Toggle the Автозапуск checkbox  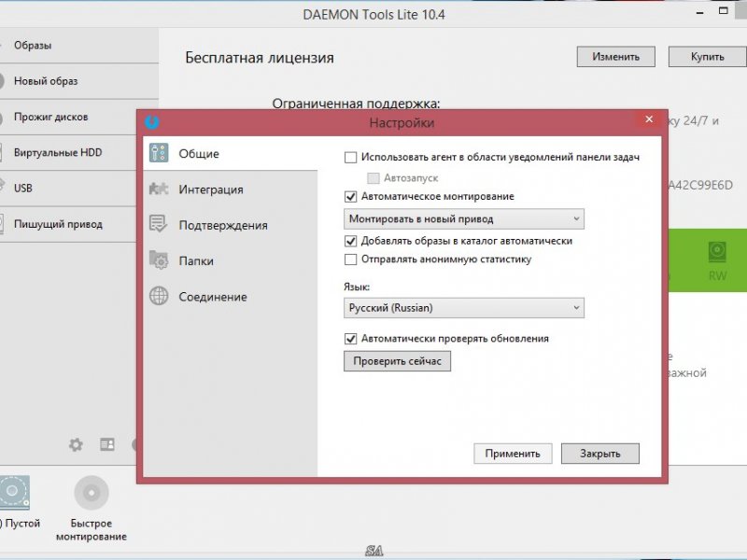coord(373,178)
